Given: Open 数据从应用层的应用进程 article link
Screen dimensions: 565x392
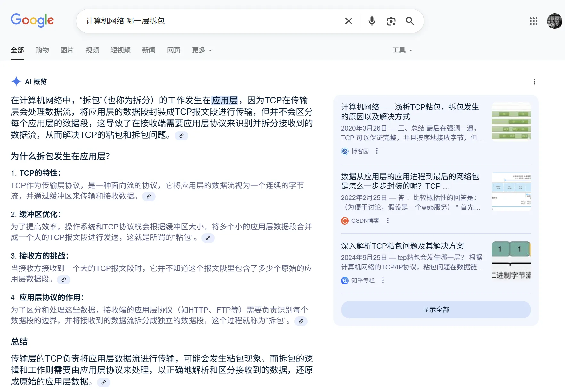Looking at the screenshot, I should pos(410,181).
